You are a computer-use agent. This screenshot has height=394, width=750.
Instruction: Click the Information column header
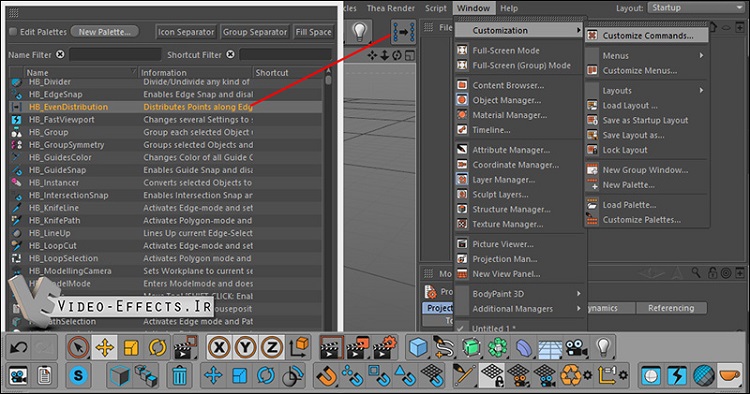click(x=195, y=73)
